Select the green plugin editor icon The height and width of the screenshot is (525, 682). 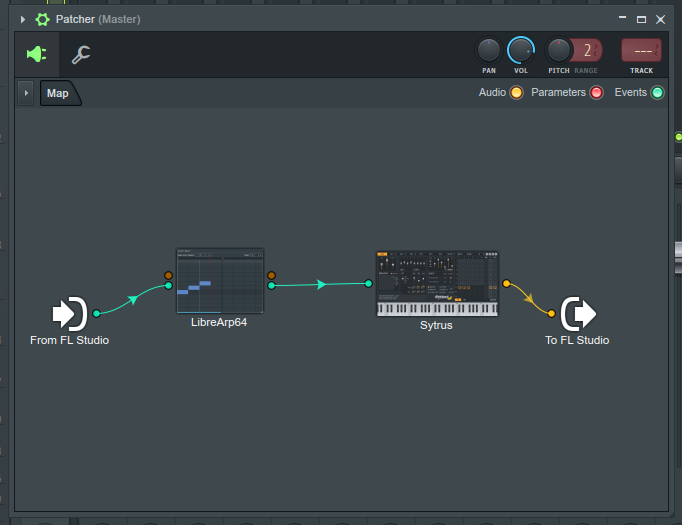[37, 54]
